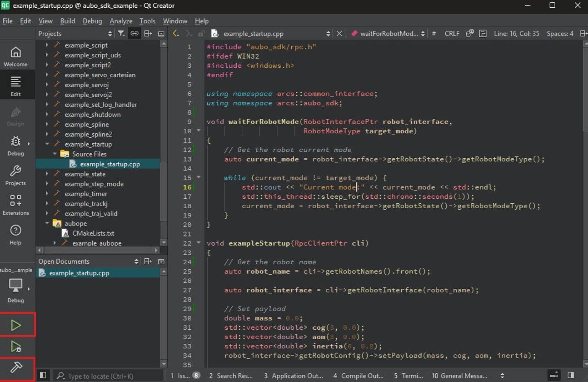The width and height of the screenshot is (588, 382).
Task: Open the General Messages pane
Action: (x=459, y=376)
